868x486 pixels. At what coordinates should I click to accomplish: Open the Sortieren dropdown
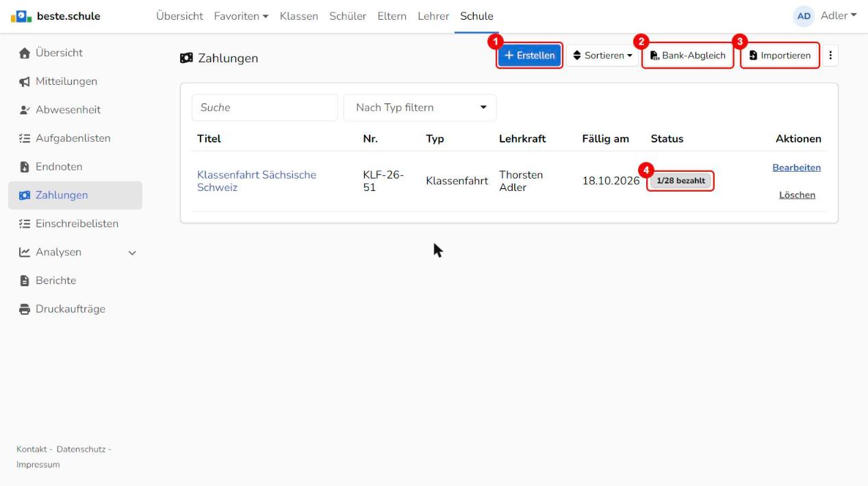602,55
